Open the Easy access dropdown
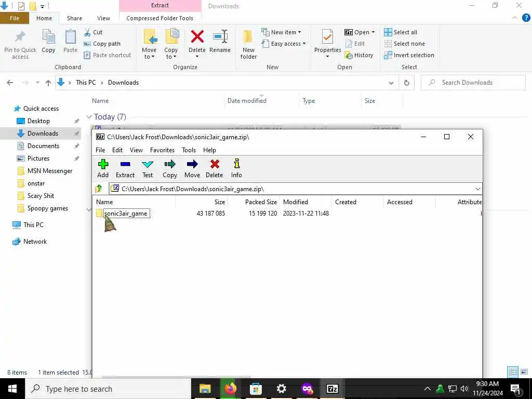The image size is (532, 399). 284,44
